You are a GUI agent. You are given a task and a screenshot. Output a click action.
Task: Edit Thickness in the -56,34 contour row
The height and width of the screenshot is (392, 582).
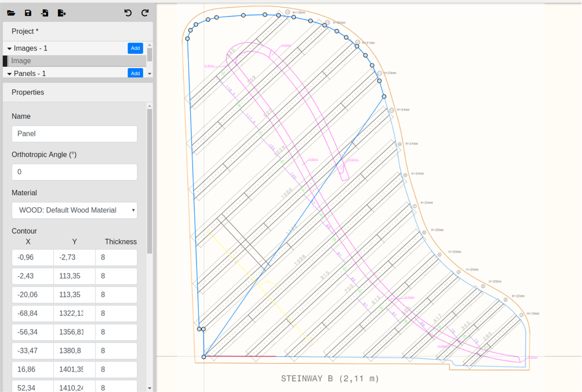116,332
